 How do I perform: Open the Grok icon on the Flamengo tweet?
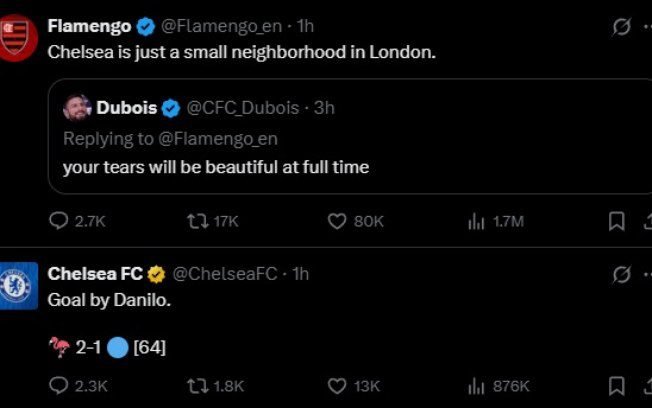[x=621, y=28]
